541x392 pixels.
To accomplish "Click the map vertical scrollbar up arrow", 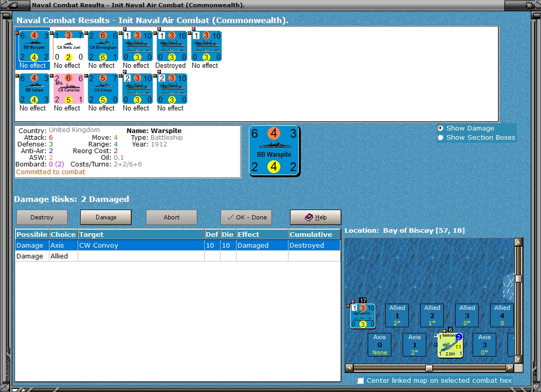I will pos(518,242).
